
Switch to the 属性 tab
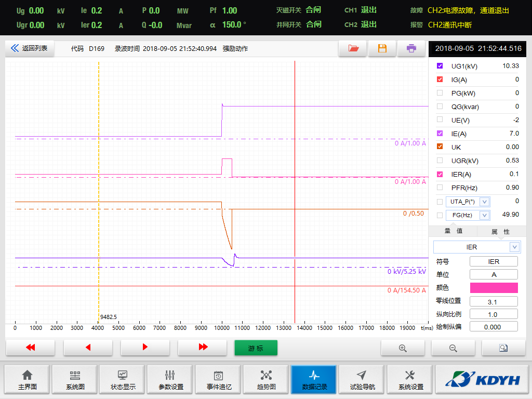tap(500, 231)
